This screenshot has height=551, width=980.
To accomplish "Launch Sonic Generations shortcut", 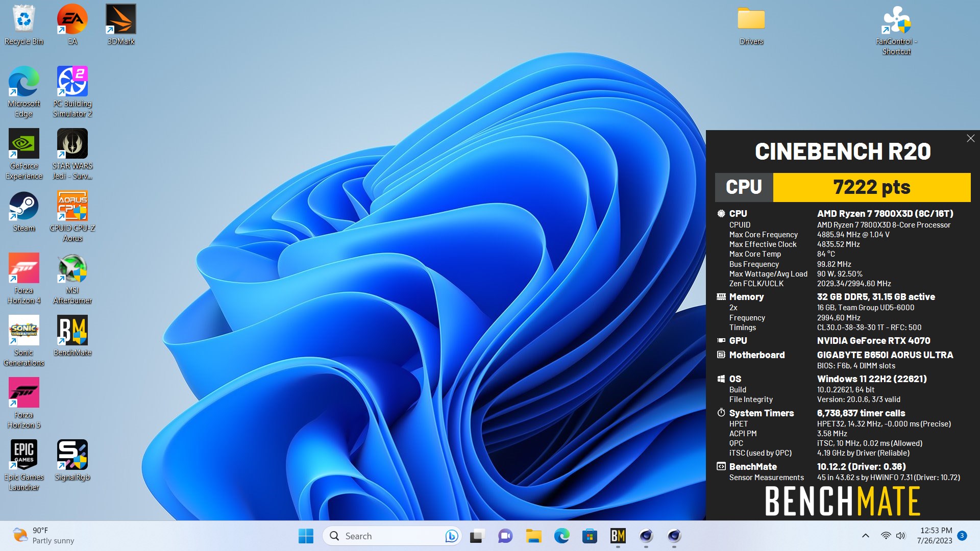I will tap(23, 341).
